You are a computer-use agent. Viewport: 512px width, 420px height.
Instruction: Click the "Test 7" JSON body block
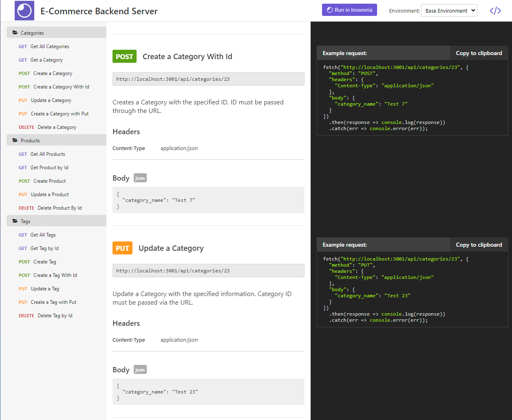point(208,200)
